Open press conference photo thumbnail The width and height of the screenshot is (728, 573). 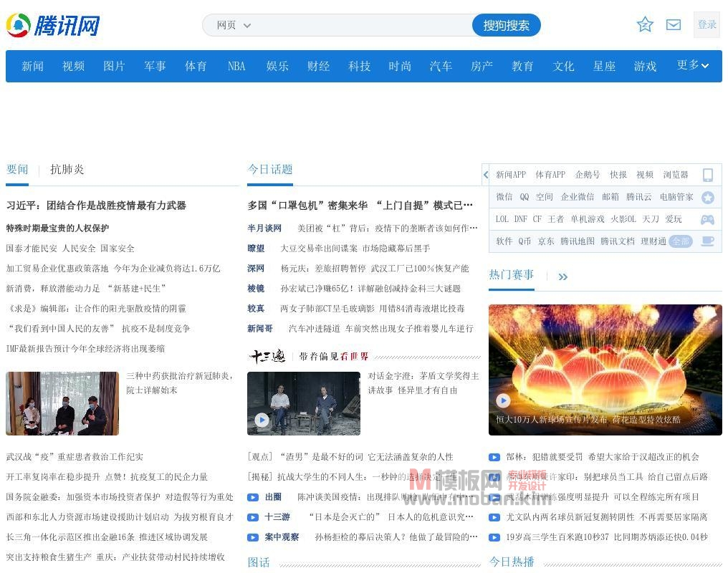click(62, 404)
